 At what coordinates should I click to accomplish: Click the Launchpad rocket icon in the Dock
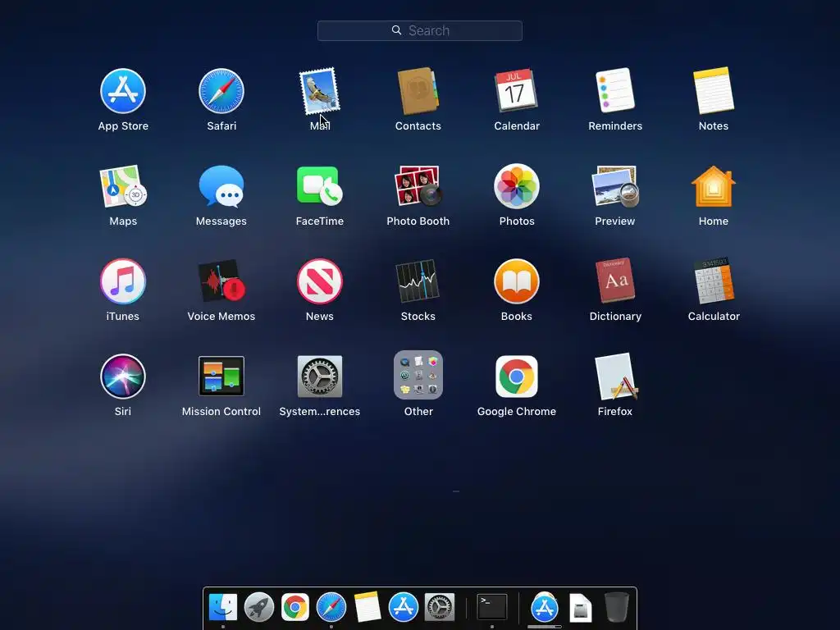tap(258, 607)
